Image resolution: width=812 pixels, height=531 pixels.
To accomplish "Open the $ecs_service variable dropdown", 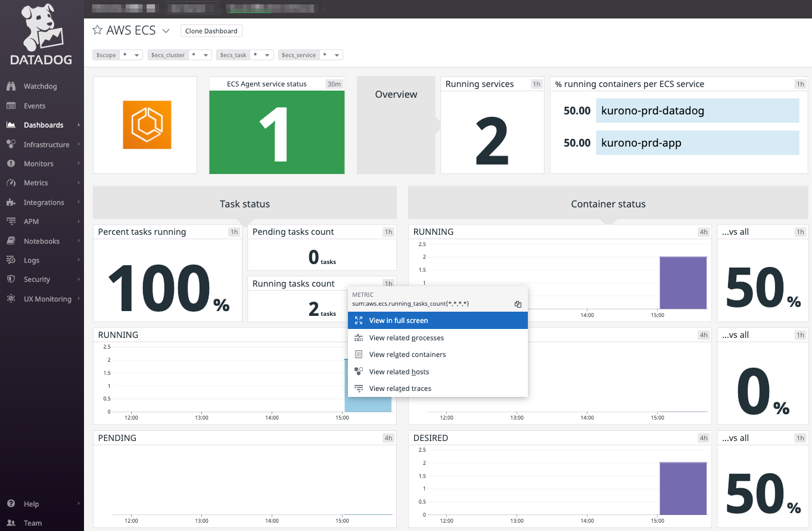I will (331, 55).
